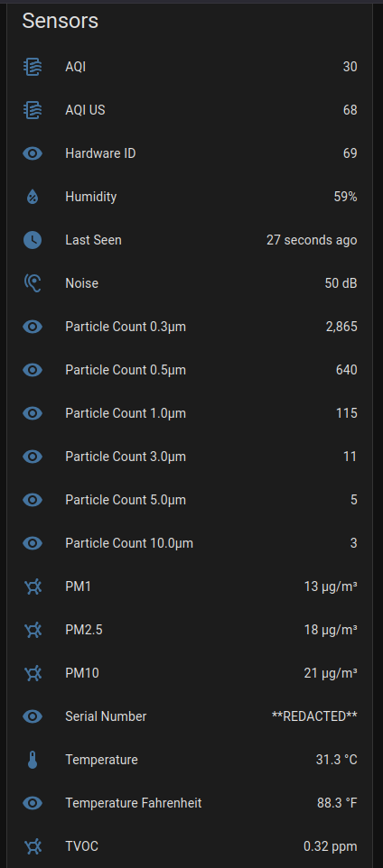Click the particle count value 2,865
Screen dimensions: 383x868
[341, 327]
